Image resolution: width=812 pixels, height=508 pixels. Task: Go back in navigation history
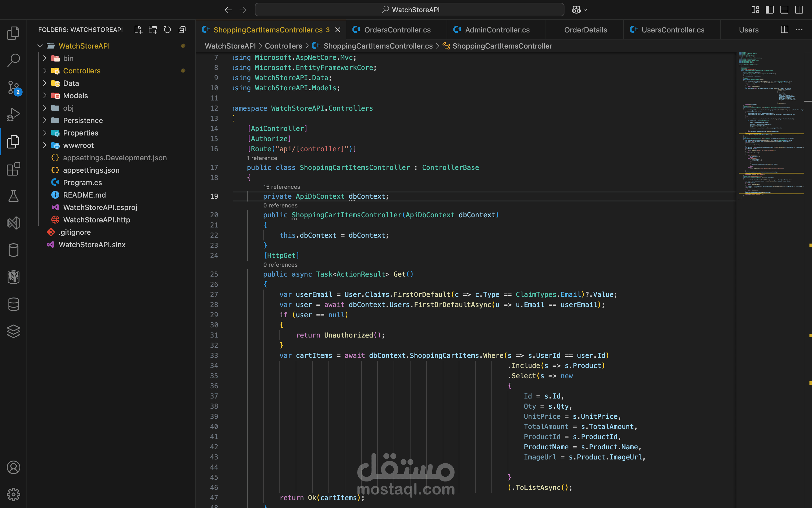tap(228, 10)
